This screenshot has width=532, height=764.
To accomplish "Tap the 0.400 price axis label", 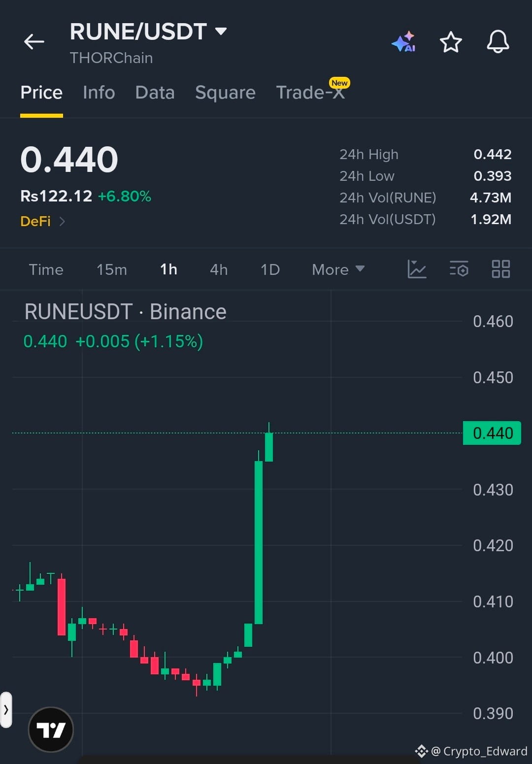I will pyautogui.click(x=493, y=658).
